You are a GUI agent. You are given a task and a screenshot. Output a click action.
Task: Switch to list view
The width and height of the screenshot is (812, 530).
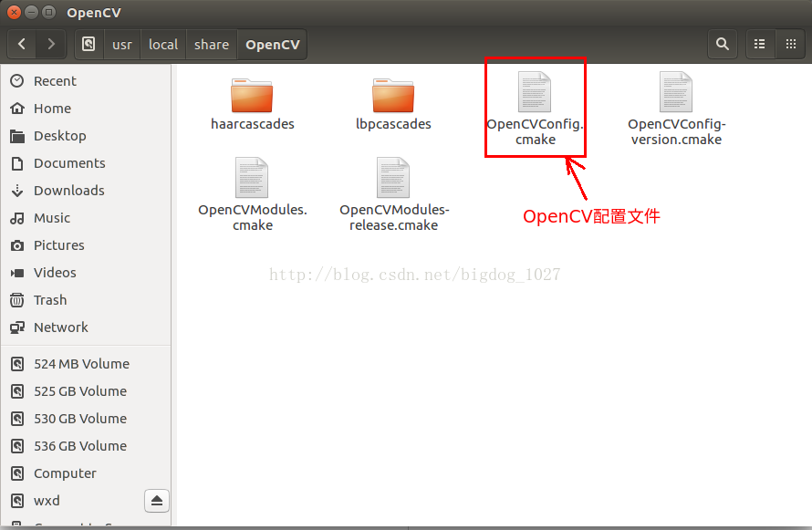[x=760, y=44]
